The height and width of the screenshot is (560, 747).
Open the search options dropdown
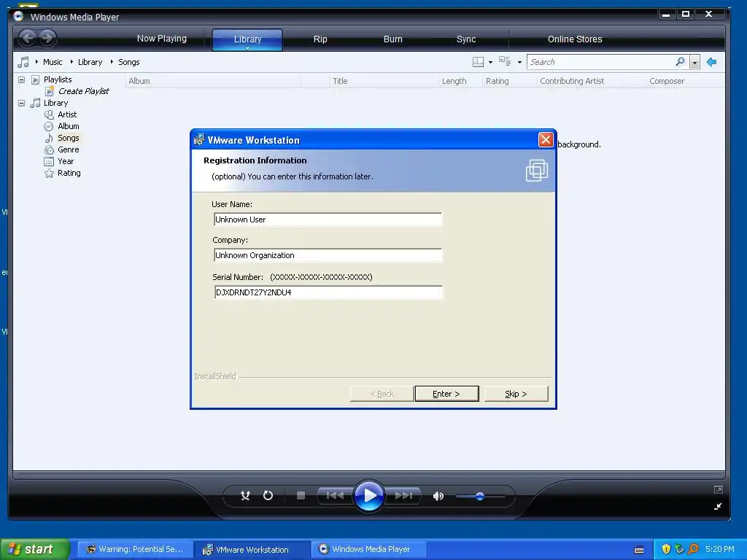click(695, 63)
